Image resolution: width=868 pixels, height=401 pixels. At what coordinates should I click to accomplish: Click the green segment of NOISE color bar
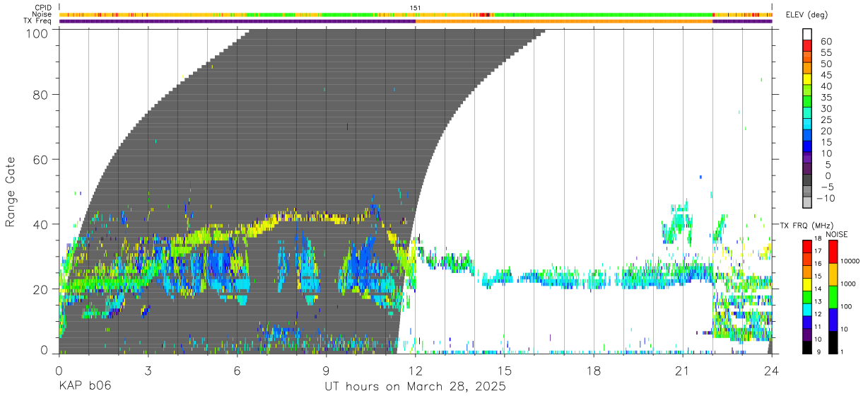click(833, 297)
